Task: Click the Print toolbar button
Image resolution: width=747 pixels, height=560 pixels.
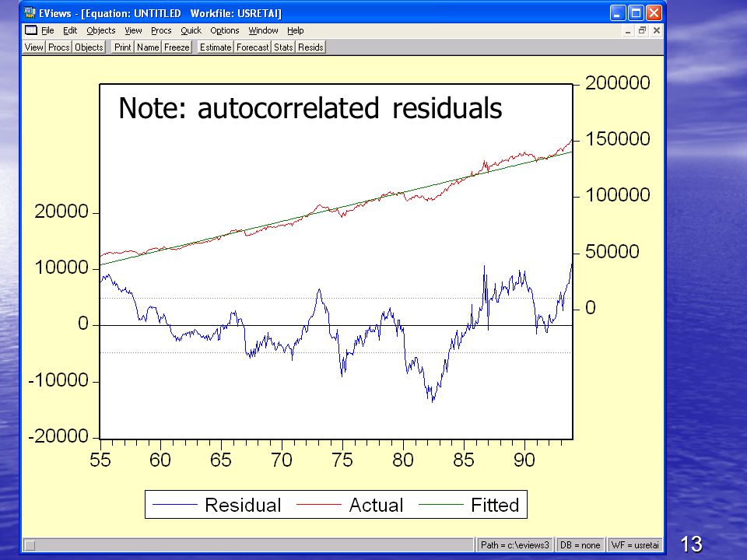Action: point(122,47)
